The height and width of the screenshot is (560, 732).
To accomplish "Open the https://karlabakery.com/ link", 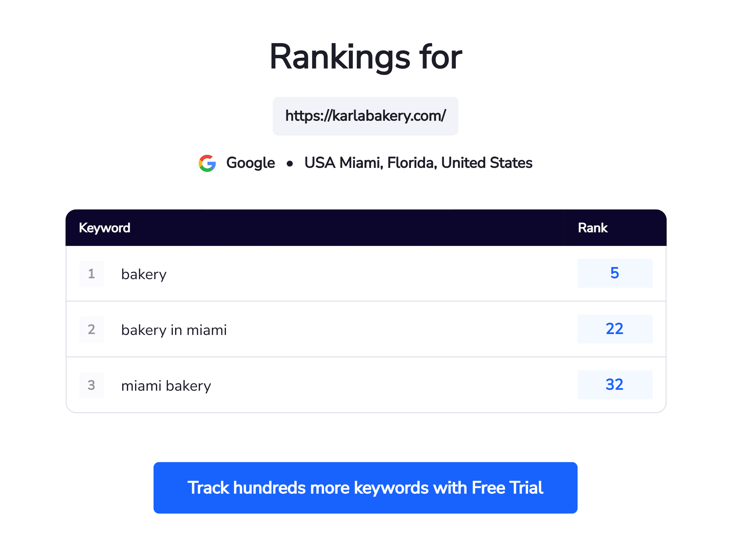I will (x=365, y=116).
